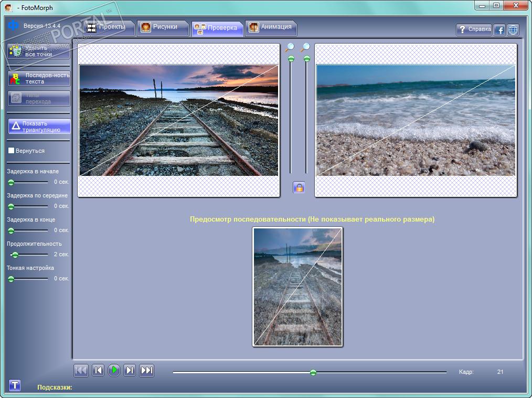The height and width of the screenshot is (398, 532).
Task: Jump to first frame
Action: tap(81, 370)
